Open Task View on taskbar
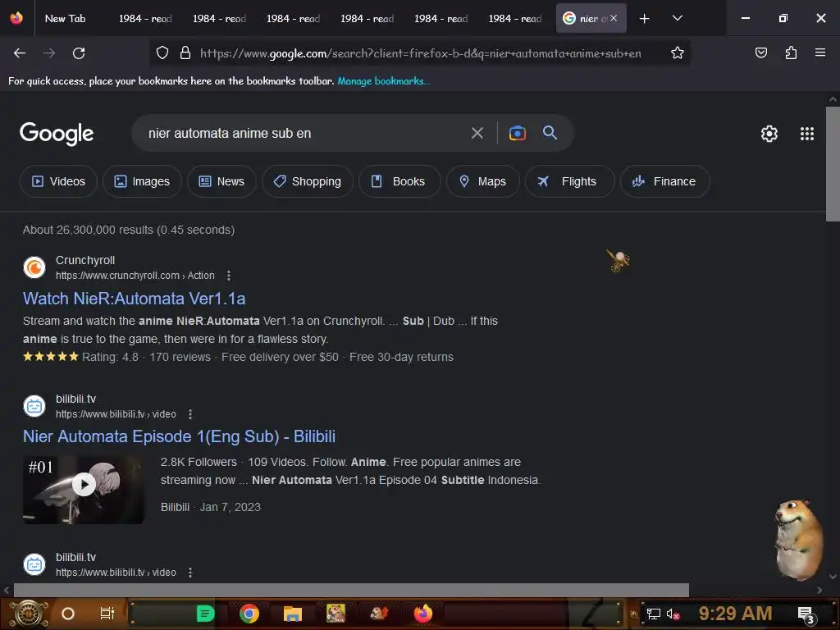 click(x=107, y=614)
